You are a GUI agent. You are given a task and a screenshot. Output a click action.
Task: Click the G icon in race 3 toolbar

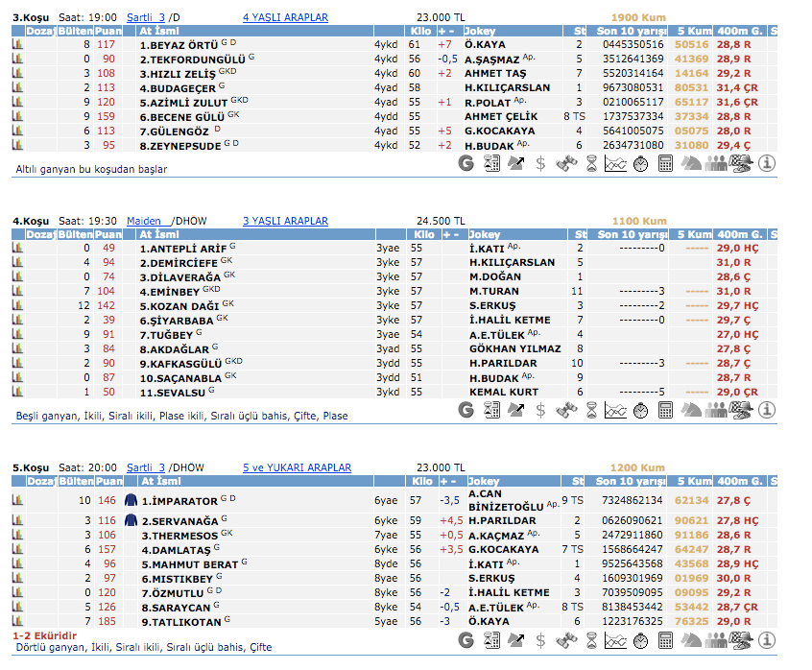pos(466,164)
